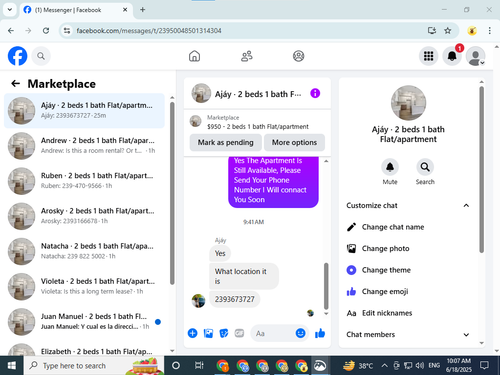Go back using the Marketplace back arrow

16,84
